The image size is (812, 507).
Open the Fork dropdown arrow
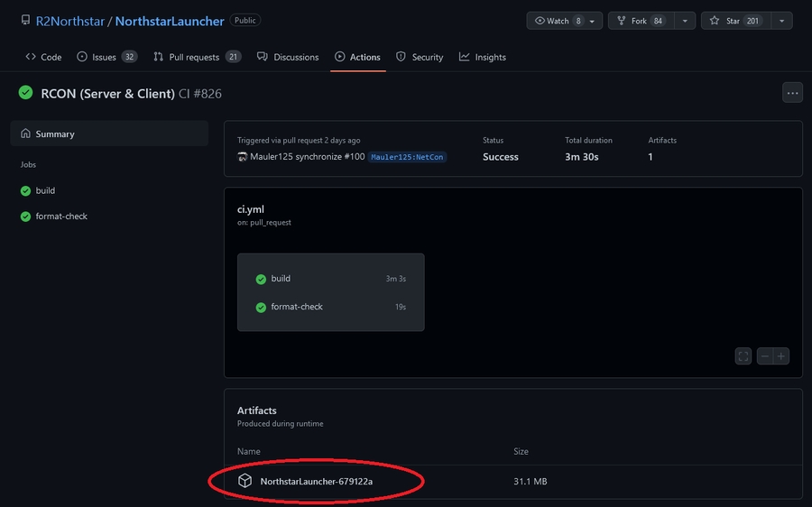point(685,21)
